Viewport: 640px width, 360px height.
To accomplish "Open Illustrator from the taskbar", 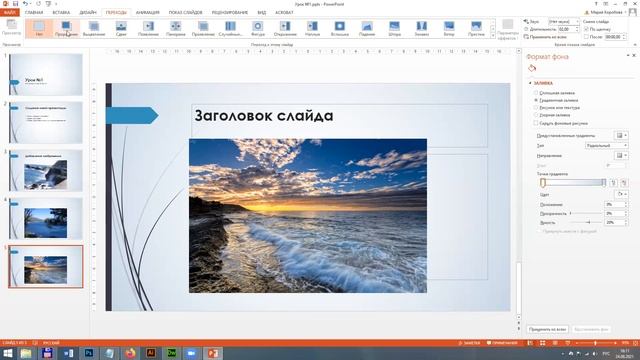I will pos(151,353).
